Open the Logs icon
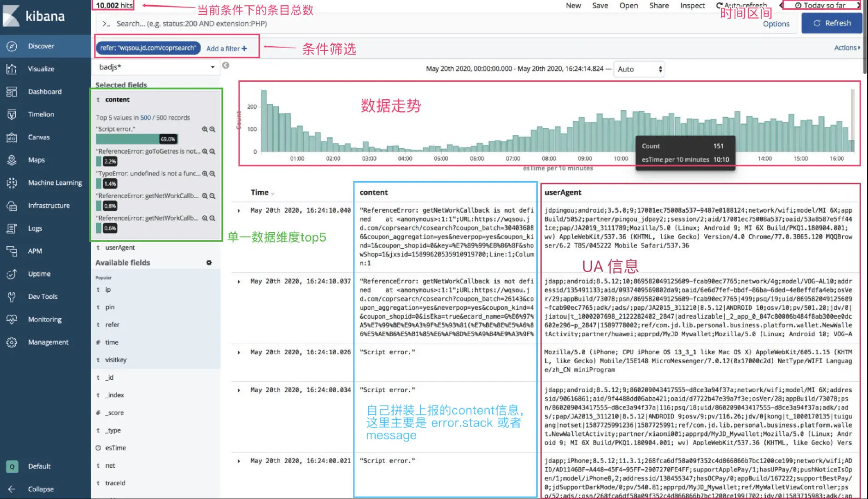Image resolution: width=868 pixels, height=499 pixels. [x=12, y=228]
